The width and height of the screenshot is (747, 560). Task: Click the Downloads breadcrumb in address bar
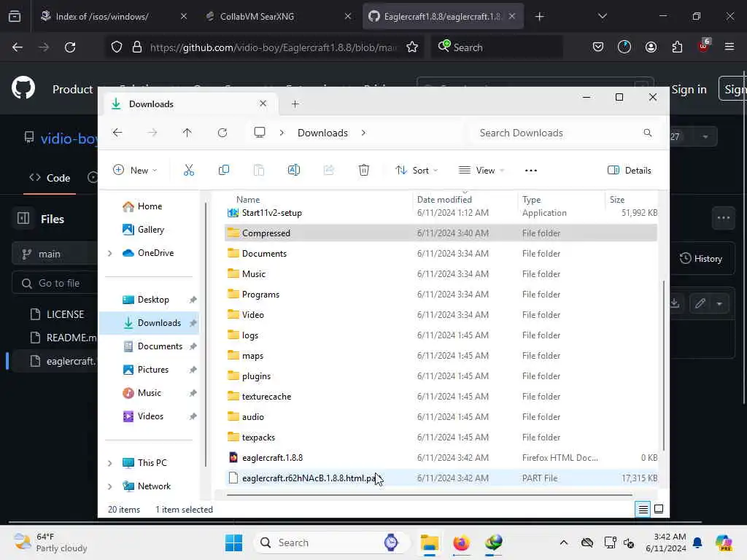[x=322, y=133]
